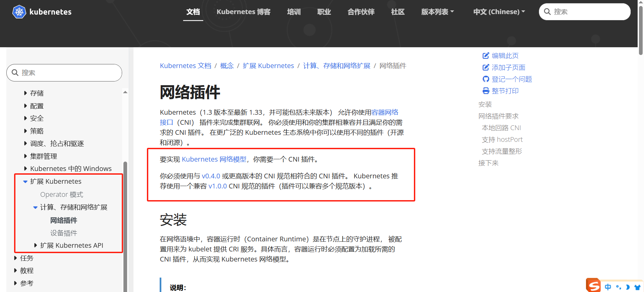
Task: Jump to 本地回路 CNI in page contents
Action: [501, 128]
